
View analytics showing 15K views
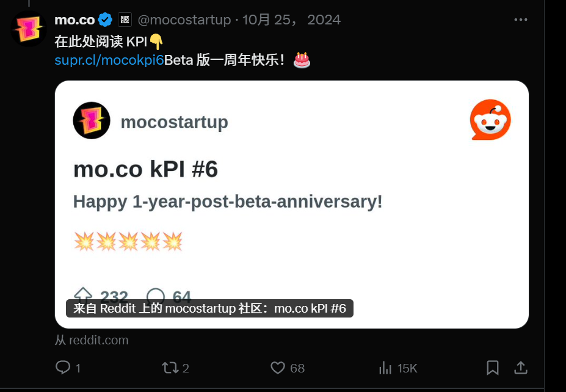pos(385,368)
